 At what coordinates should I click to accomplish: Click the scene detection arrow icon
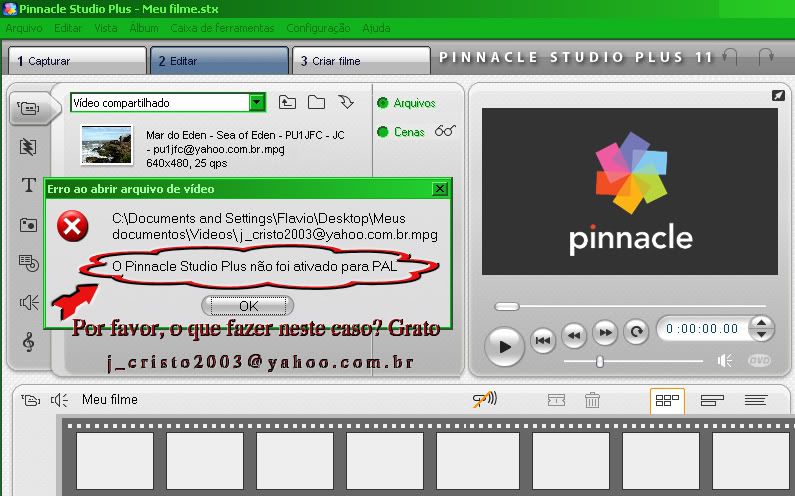tap(346, 102)
